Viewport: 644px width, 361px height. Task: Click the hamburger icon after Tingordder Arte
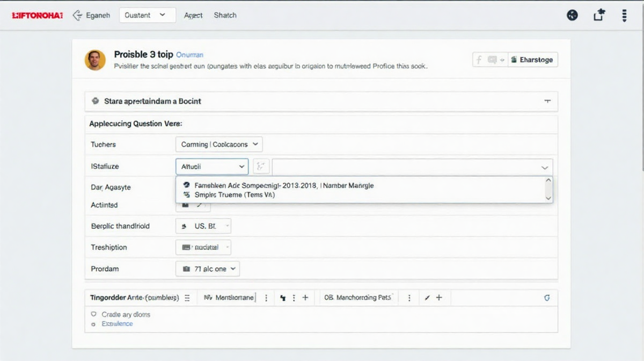pos(187,298)
